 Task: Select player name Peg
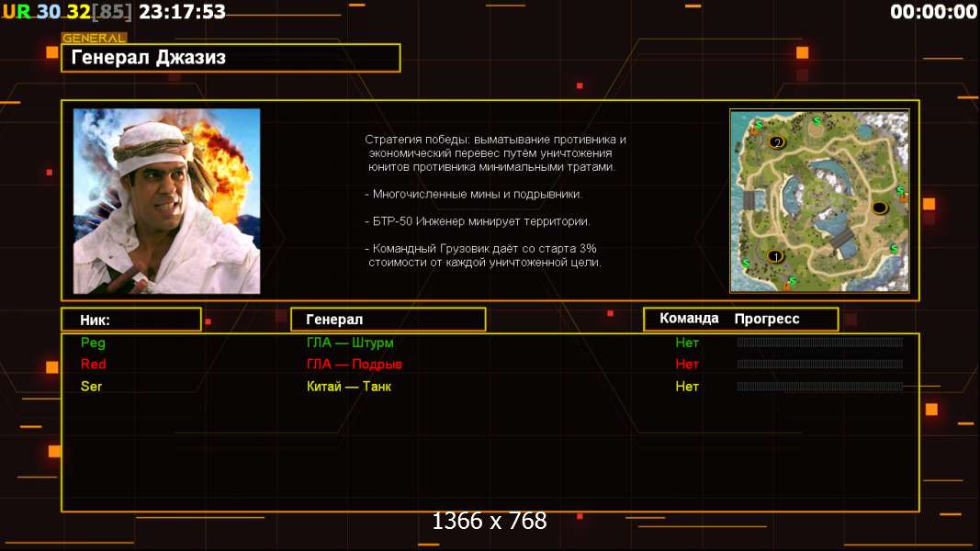click(93, 343)
